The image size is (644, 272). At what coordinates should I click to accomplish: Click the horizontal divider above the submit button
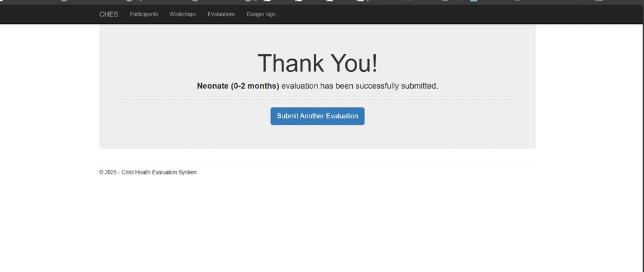click(317, 99)
